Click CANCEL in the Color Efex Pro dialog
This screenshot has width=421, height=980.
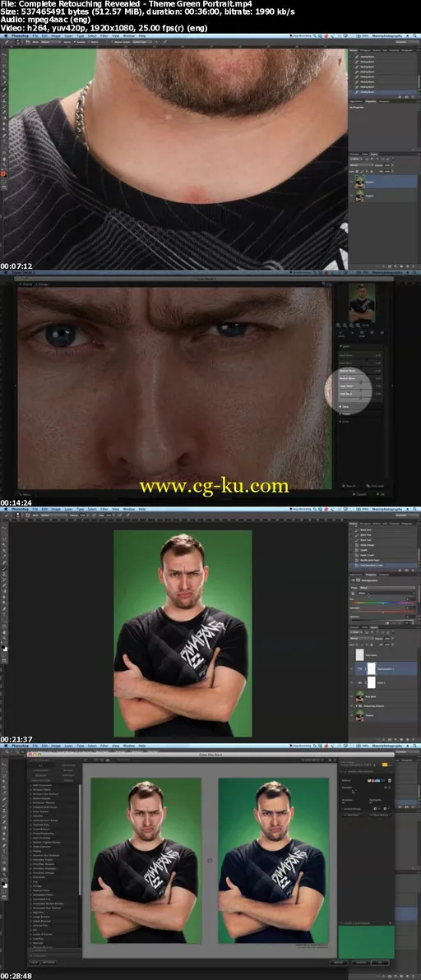(x=361, y=963)
